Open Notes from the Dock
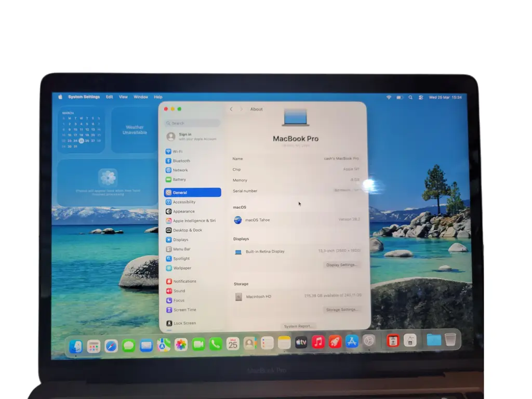 tap(284, 343)
